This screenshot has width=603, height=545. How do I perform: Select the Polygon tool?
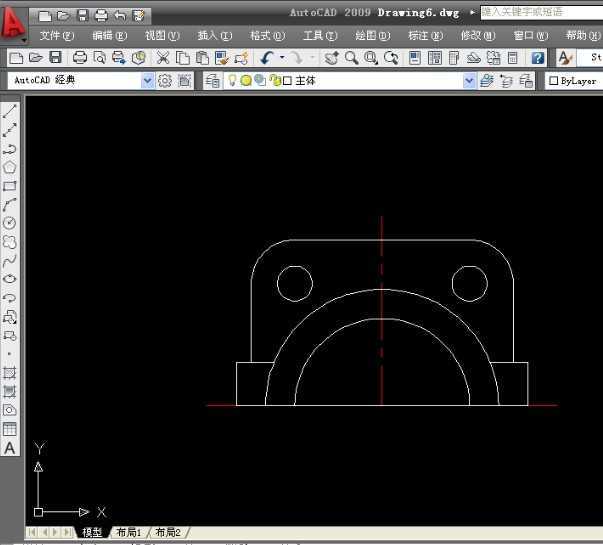(x=10, y=167)
